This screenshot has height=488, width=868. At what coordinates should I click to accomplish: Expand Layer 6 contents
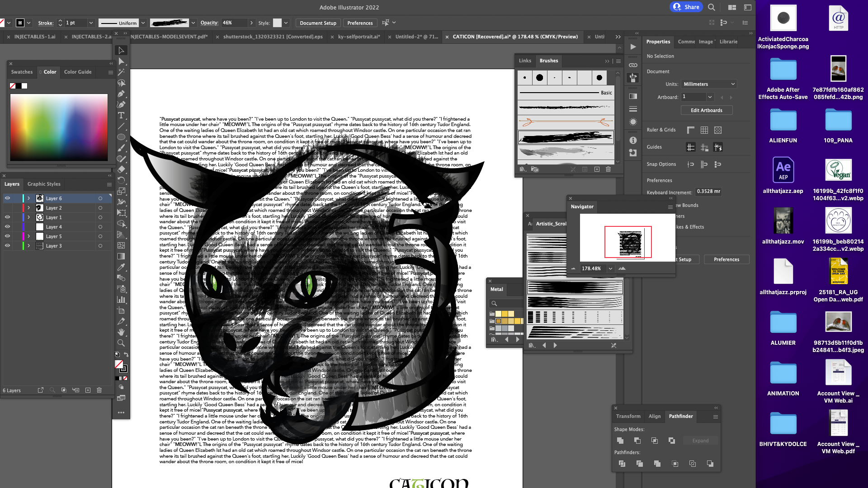28,198
